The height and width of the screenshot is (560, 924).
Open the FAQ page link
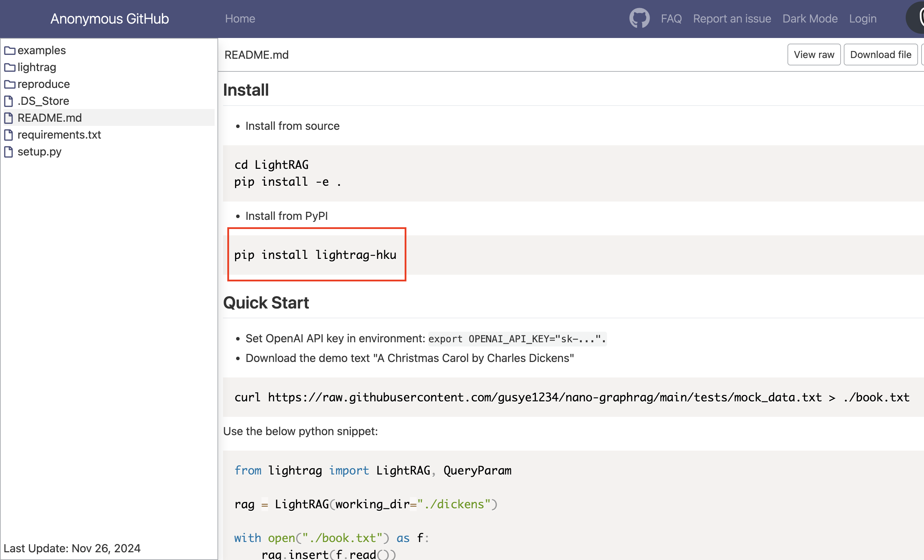pyautogui.click(x=671, y=18)
